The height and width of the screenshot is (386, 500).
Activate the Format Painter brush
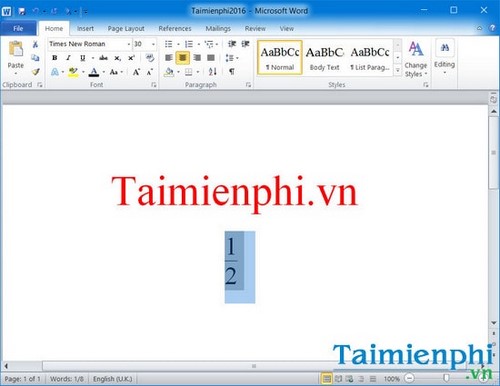[x=36, y=71]
